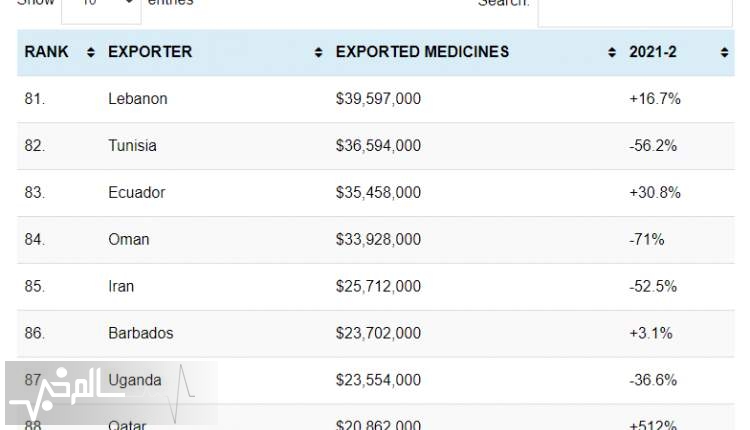
Task: Select the Uganda exporter cell
Action: pyautogui.click(x=134, y=380)
